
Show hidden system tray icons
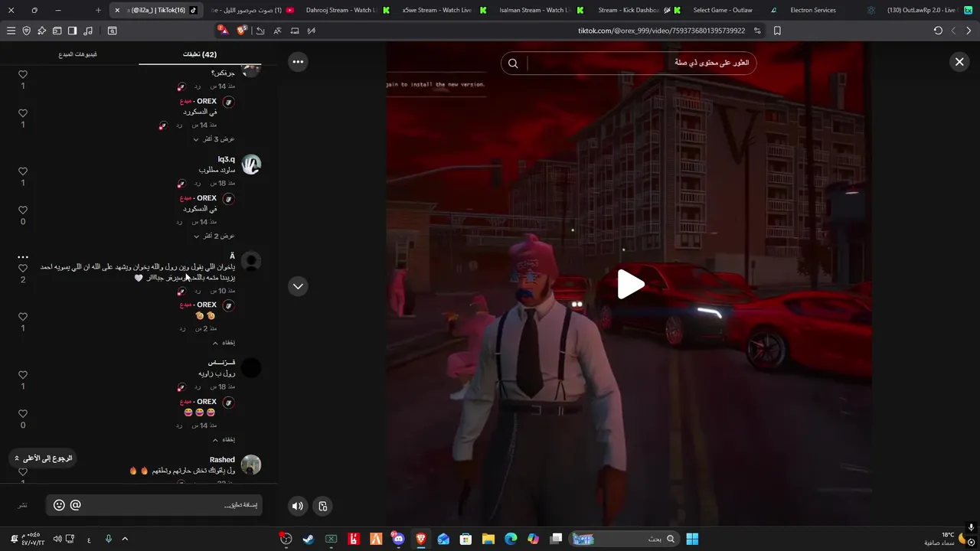click(x=125, y=539)
